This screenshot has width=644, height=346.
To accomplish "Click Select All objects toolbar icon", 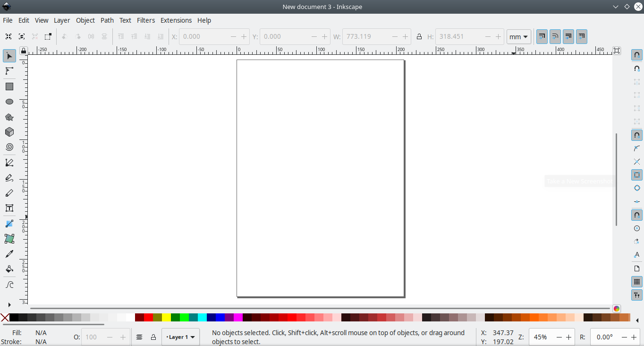I will click(8, 36).
